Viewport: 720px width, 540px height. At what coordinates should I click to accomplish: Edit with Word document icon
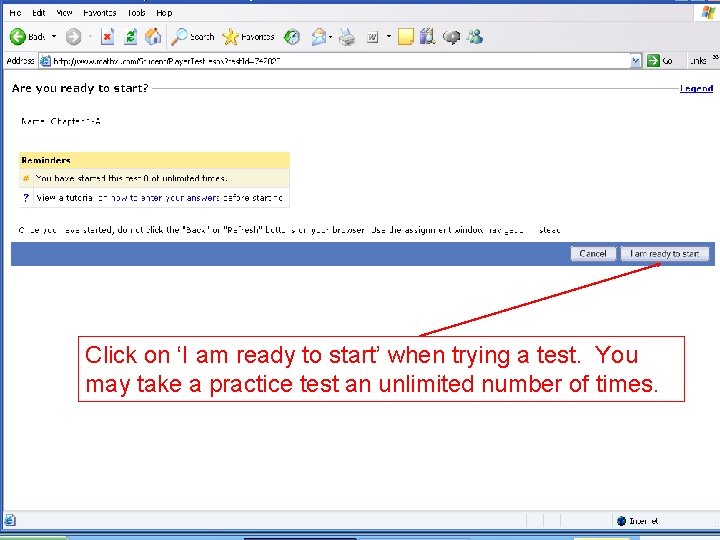(372, 37)
